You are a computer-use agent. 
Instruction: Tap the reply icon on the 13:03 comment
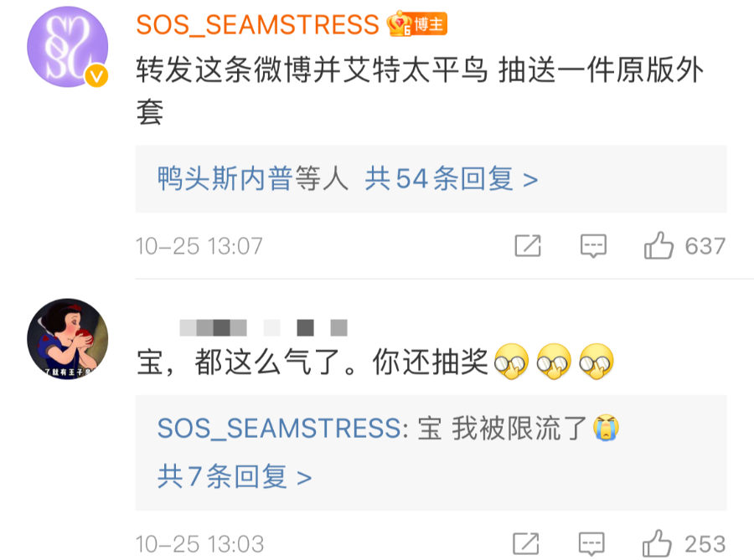[x=591, y=543]
